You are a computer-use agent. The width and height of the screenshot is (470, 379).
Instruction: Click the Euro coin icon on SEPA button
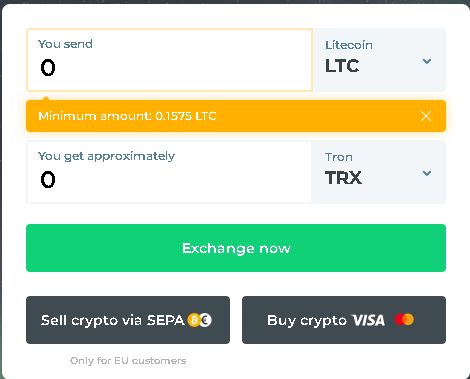tap(205, 320)
